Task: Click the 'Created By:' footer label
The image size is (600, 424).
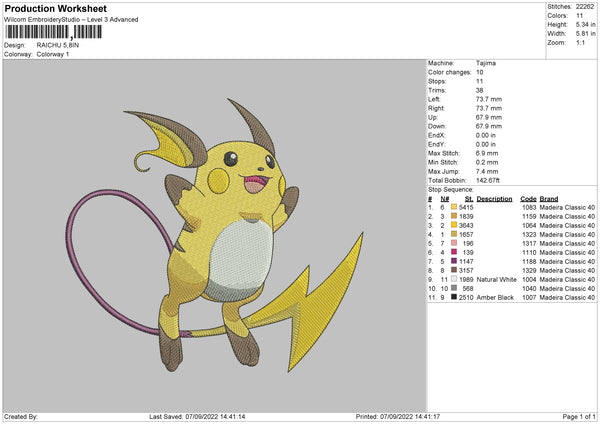Action: point(21,416)
